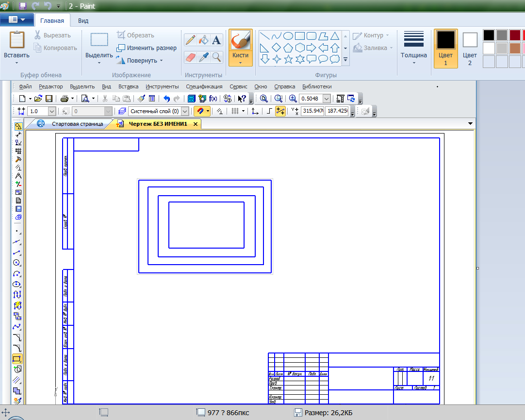Open the Выделить selection dropdown
The height and width of the screenshot is (420, 525).
pos(99,63)
